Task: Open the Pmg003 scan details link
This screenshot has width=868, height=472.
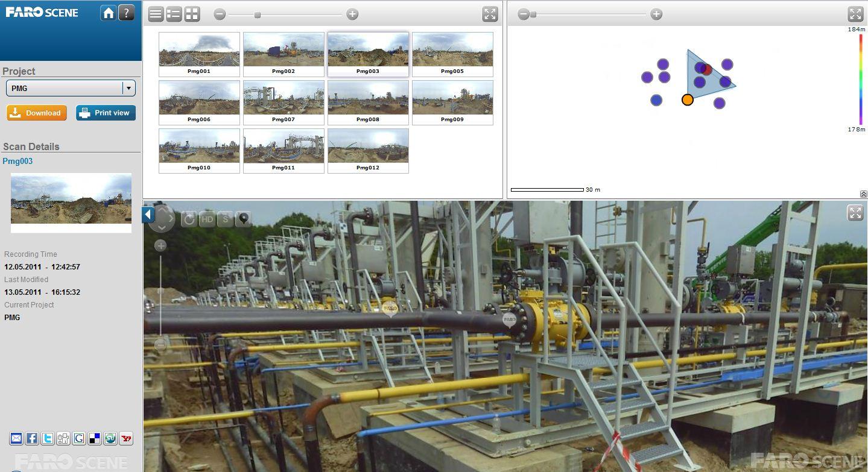Action: point(17,161)
